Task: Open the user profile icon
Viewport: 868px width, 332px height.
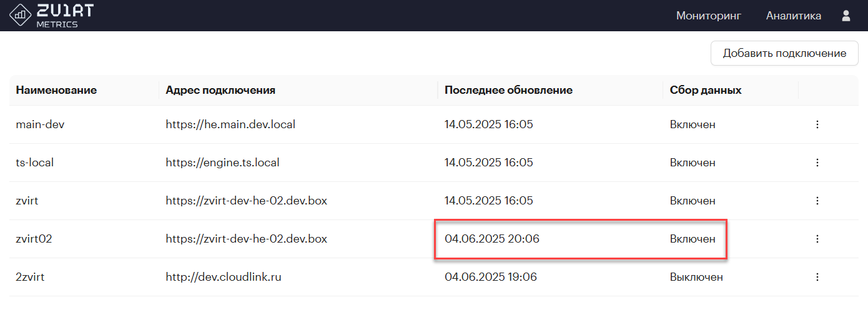Action: 846,16
